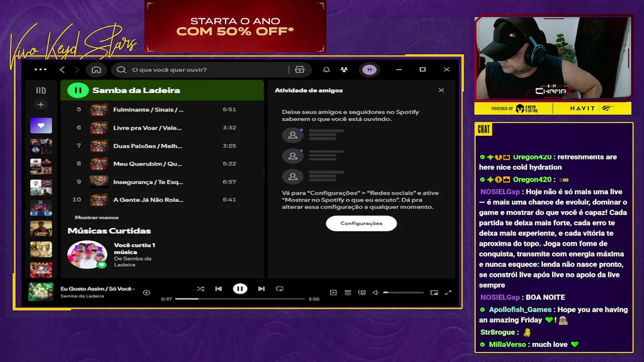Viewport: 644px width, 362px height.
Task: Create a playlist with the plus button
Action: pyautogui.click(x=41, y=105)
